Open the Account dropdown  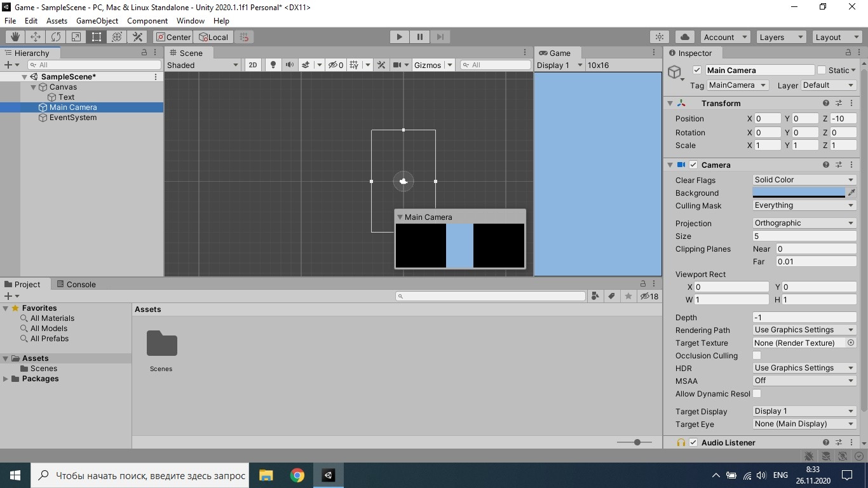point(726,37)
